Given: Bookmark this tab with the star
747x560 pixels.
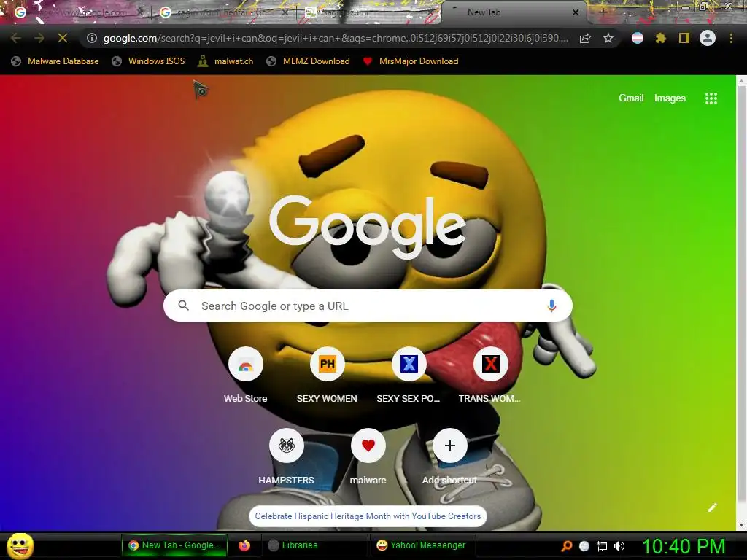Looking at the screenshot, I should (608, 38).
